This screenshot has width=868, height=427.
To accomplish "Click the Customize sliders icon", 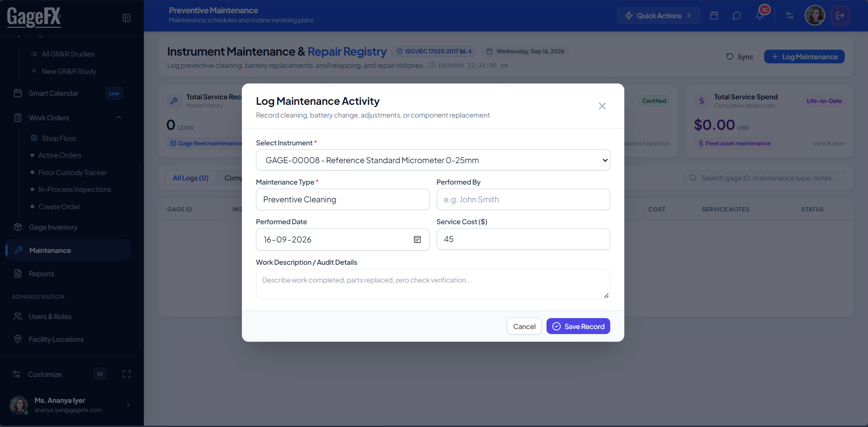I will pos(16,374).
